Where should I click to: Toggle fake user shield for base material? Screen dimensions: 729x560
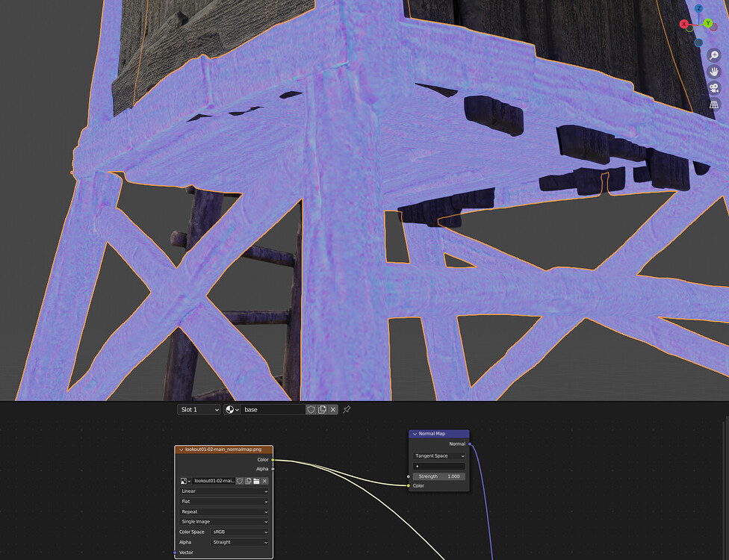click(311, 409)
